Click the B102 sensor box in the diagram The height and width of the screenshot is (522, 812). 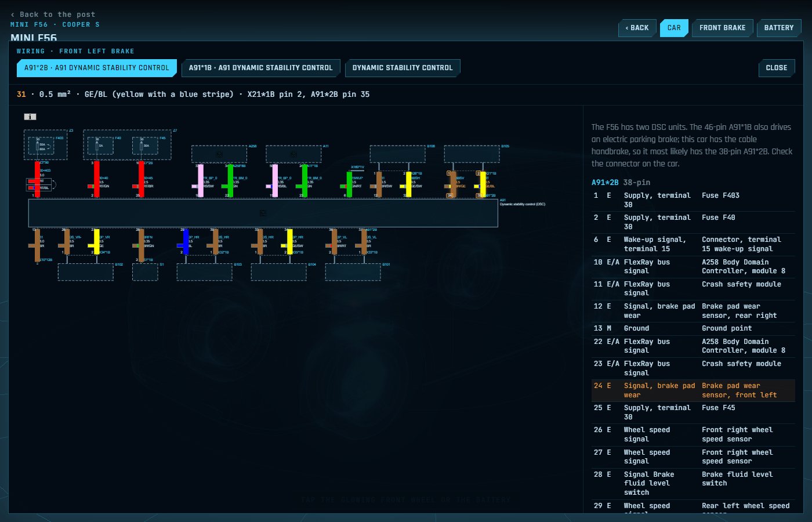(86, 272)
